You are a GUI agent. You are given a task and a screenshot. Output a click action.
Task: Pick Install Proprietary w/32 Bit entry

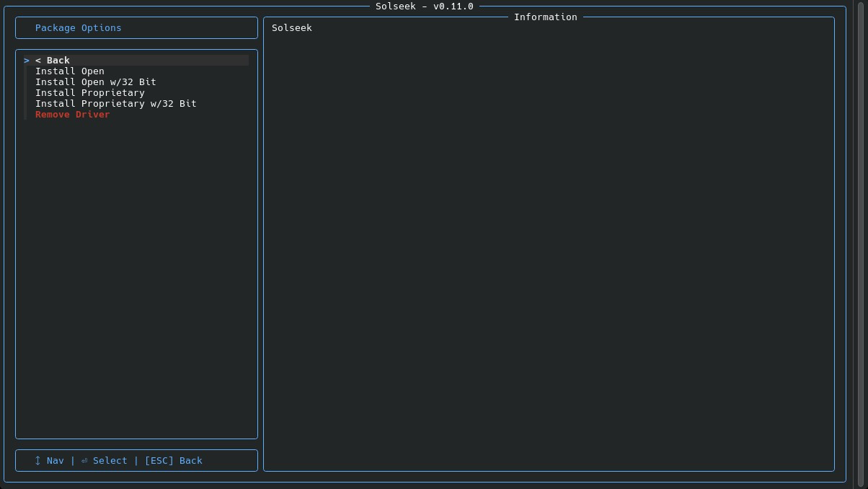116,103
